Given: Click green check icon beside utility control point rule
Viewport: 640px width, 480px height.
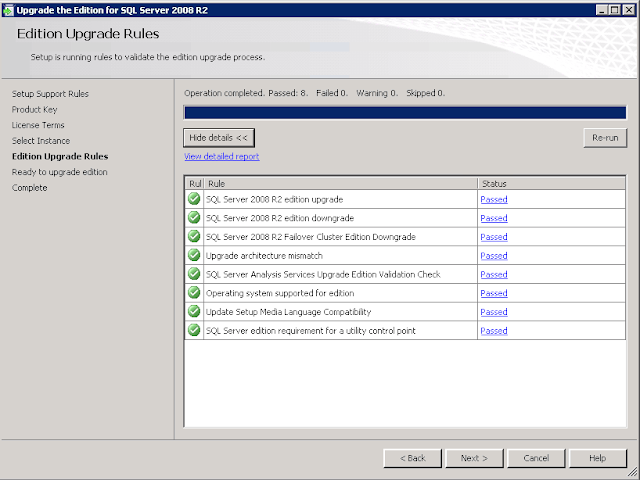Looking at the screenshot, I should 194,330.
